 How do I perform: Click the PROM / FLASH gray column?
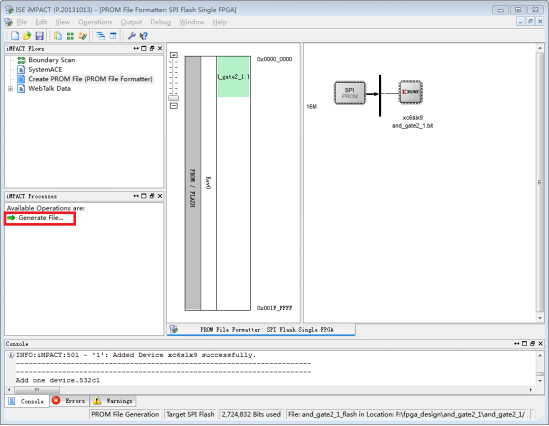tap(193, 183)
